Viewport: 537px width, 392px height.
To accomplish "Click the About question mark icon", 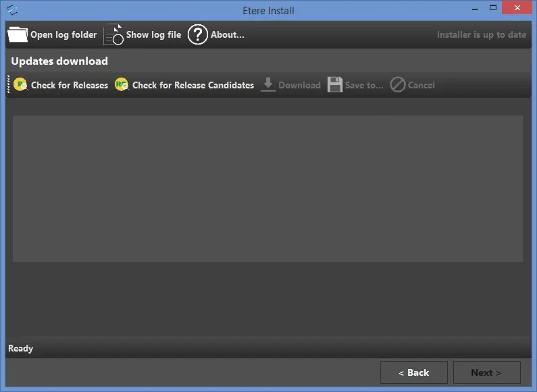I will pyautogui.click(x=197, y=34).
